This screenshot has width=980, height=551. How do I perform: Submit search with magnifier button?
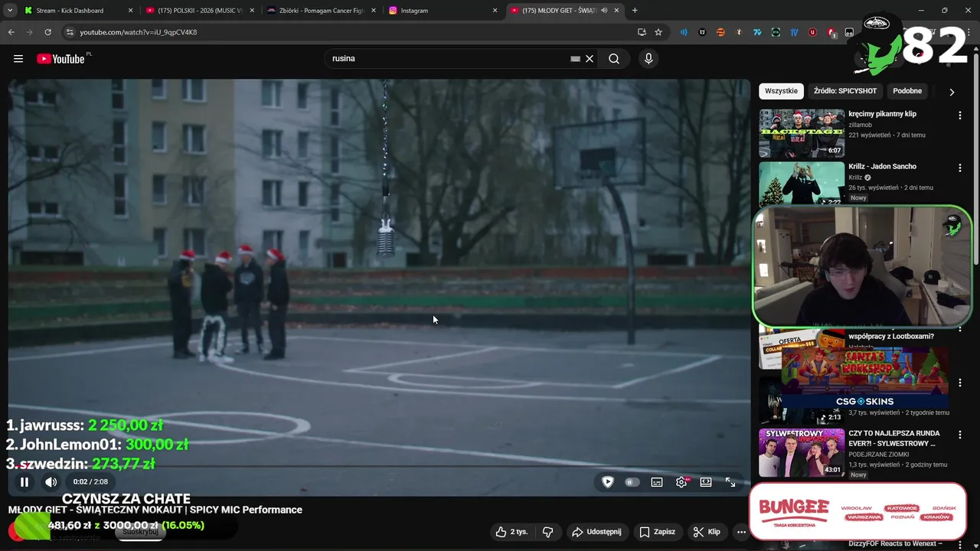614,59
